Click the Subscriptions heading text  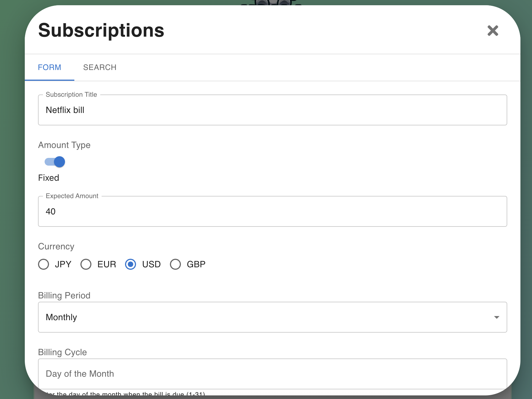(101, 30)
